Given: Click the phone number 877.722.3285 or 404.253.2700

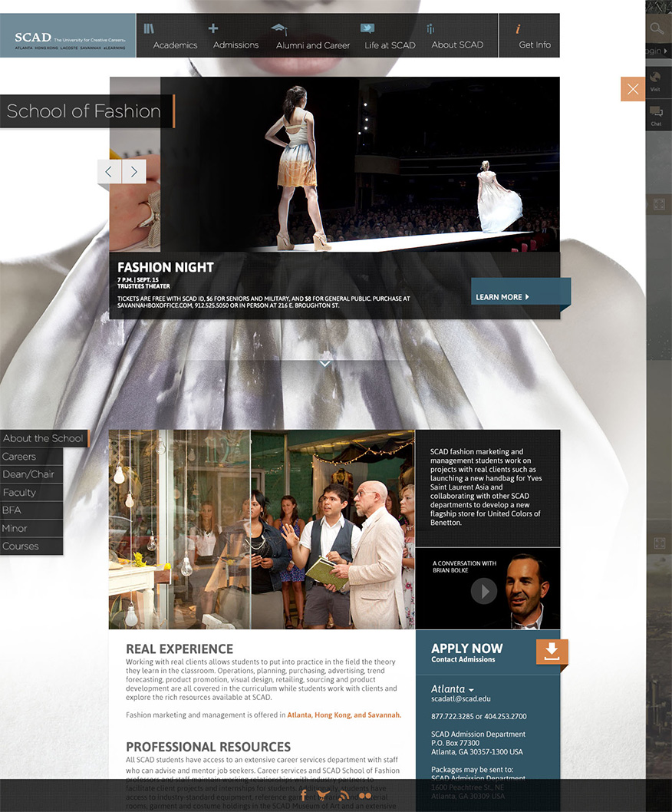Looking at the screenshot, I should pos(479,717).
